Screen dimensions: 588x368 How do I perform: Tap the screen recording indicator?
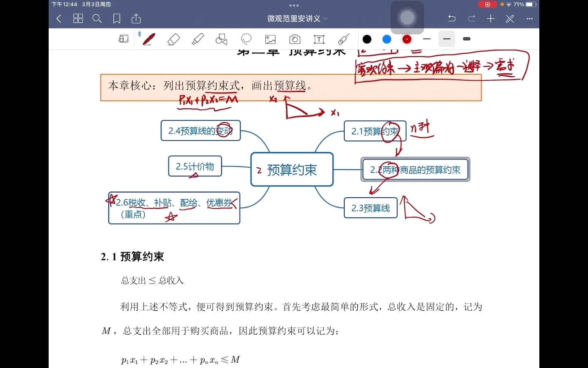(x=487, y=4)
